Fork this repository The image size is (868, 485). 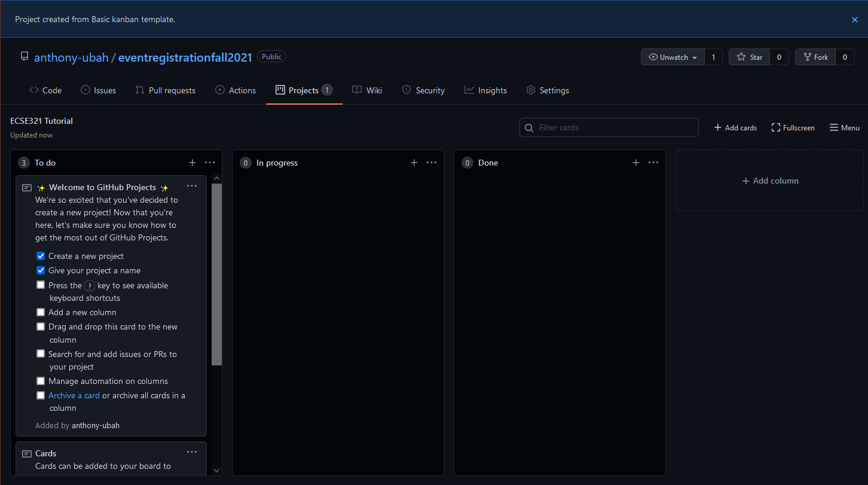click(x=815, y=57)
